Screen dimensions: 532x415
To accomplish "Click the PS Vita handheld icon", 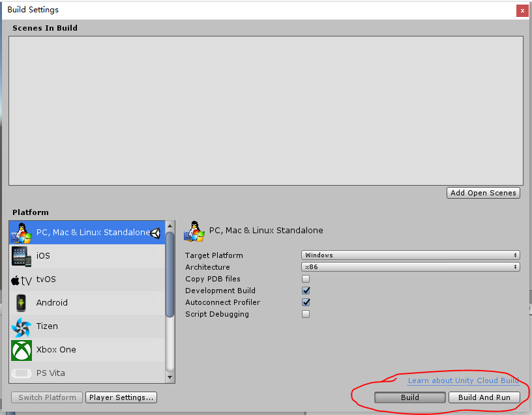I will [x=22, y=373].
